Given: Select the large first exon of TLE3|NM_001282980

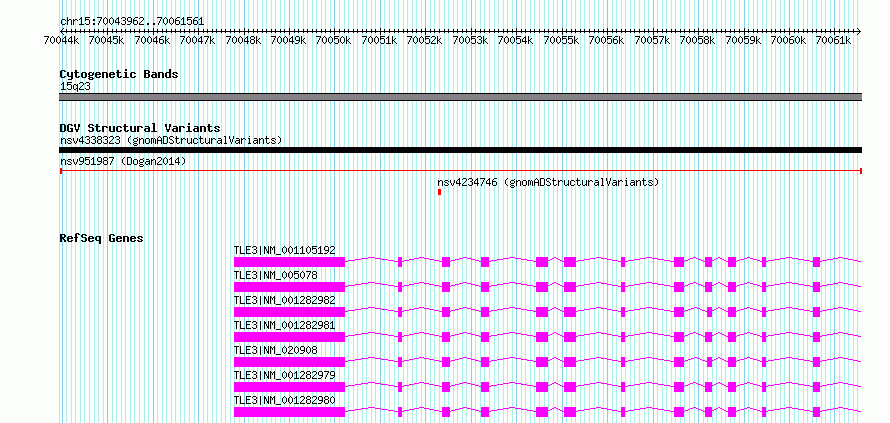Looking at the screenshot, I should pos(289,412).
